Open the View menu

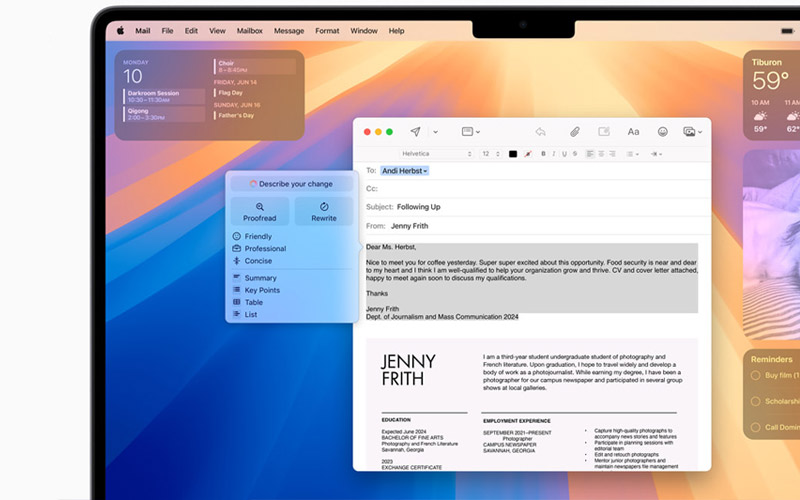point(217,31)
